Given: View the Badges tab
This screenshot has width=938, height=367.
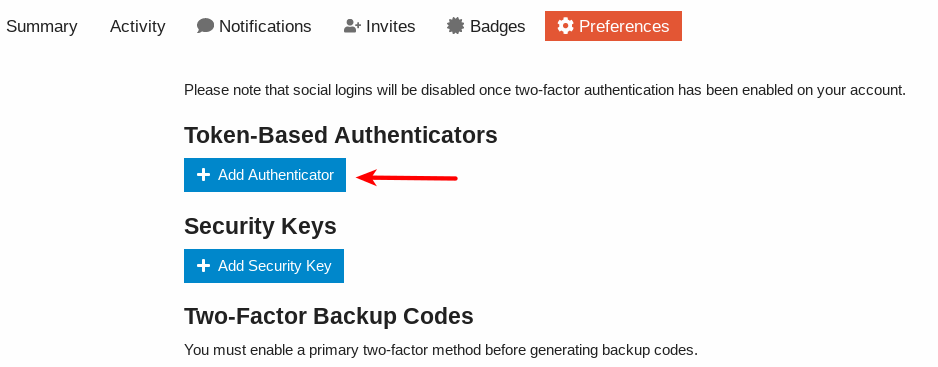Looking at the screenshot, I should pyautogui.click(x=486, y=26).
